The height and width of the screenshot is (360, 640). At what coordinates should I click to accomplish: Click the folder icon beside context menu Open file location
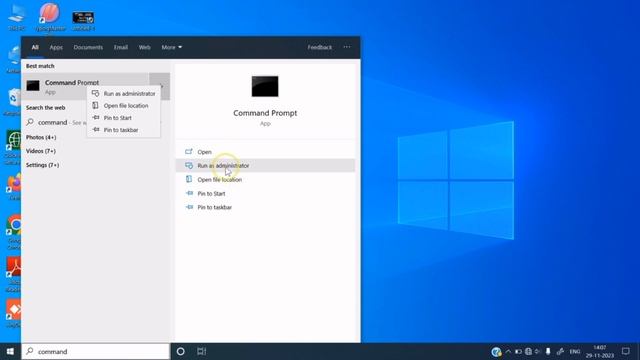pyautogui.click(x=95, y=105)
